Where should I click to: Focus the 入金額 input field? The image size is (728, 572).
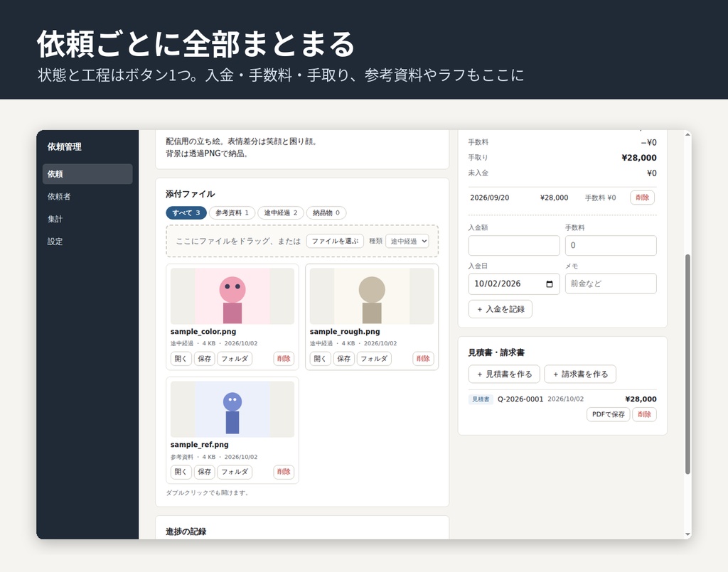point(514,245)
